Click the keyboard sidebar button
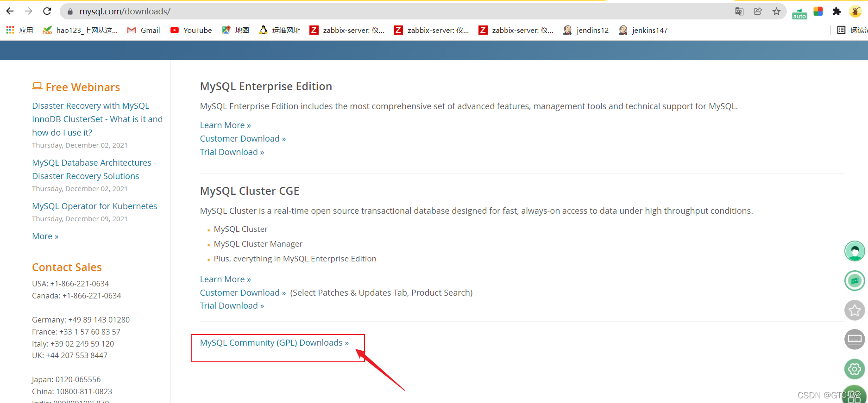Image resolution: width=868 pixels, height=403 pixels. pyautogui.click(x=855, y=339)
